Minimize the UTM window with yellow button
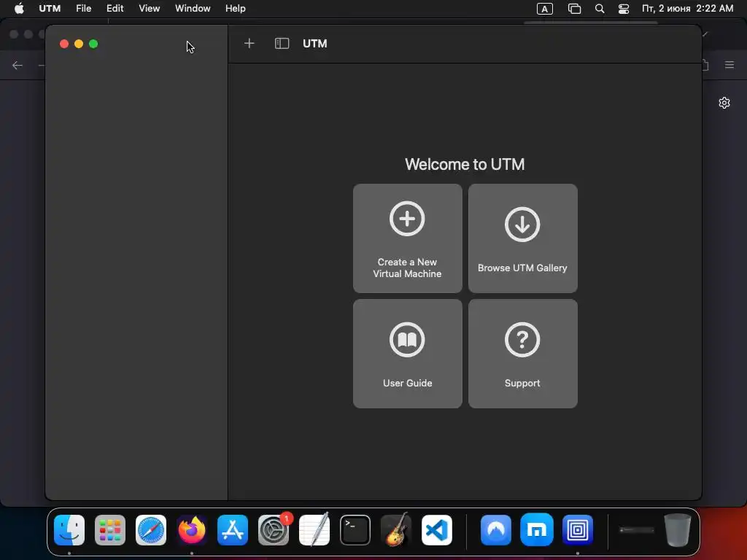This screenshot has width=747, height=560. click(x=79, y=44)
